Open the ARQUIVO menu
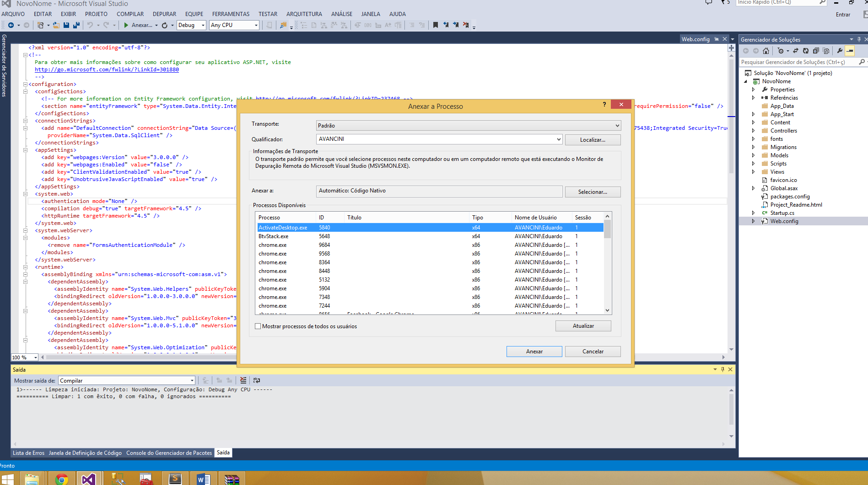868x485 pixels. pyautogui.click(x=13, y=14)
